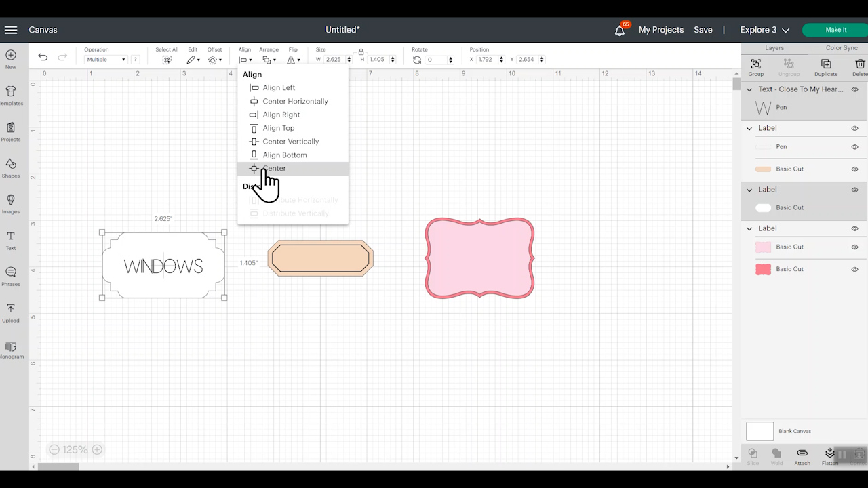868x488 pixels.
Task: Open the Arrange dropdown
Action: point(269,60)
